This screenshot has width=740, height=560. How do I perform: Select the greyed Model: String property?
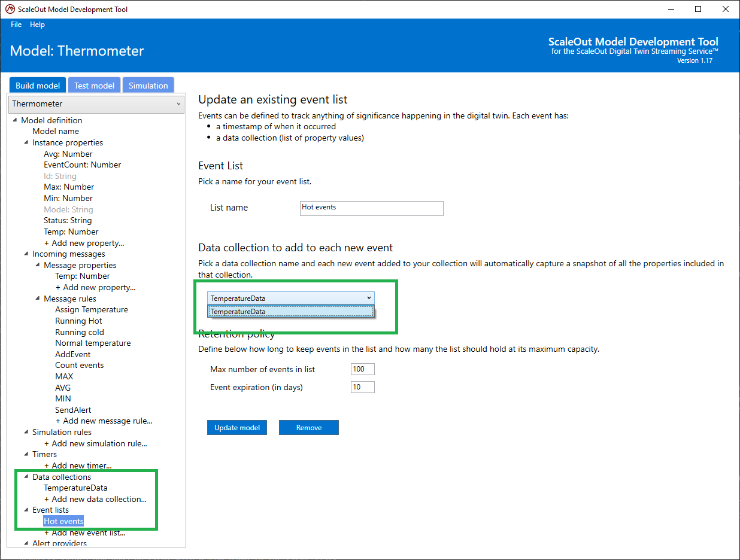point(68,209)
